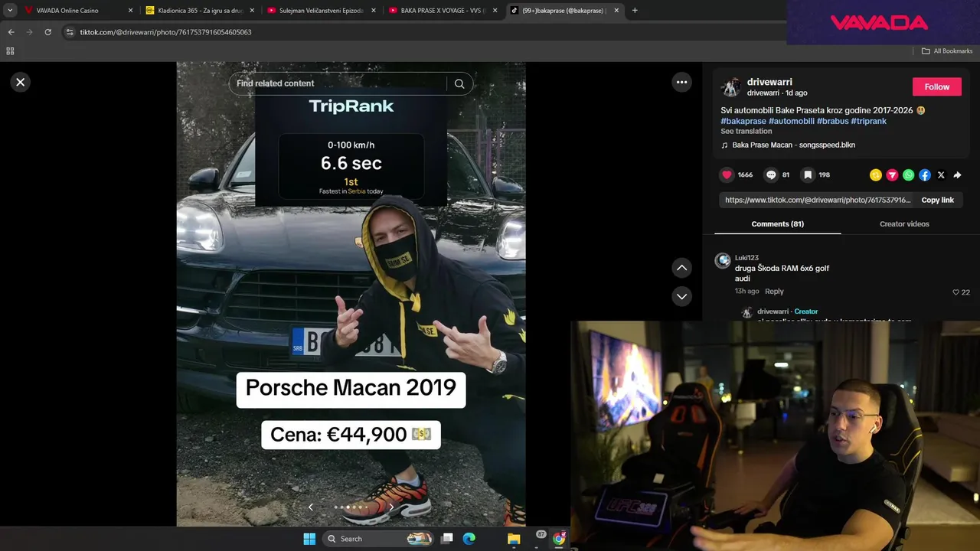Click the search magnifier in Find related content
The image size is (980, 551).
[x=459, y=83]
